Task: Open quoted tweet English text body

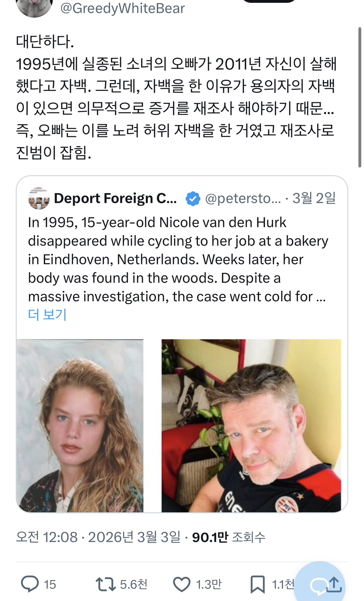Action: click(x=177, y=259)
